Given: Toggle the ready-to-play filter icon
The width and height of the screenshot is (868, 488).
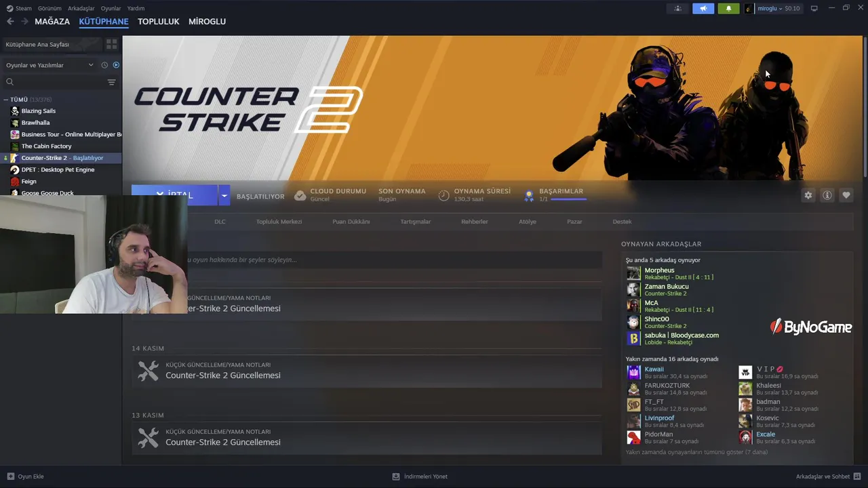Looking at the screenshot, I should (x=116, y=65).
